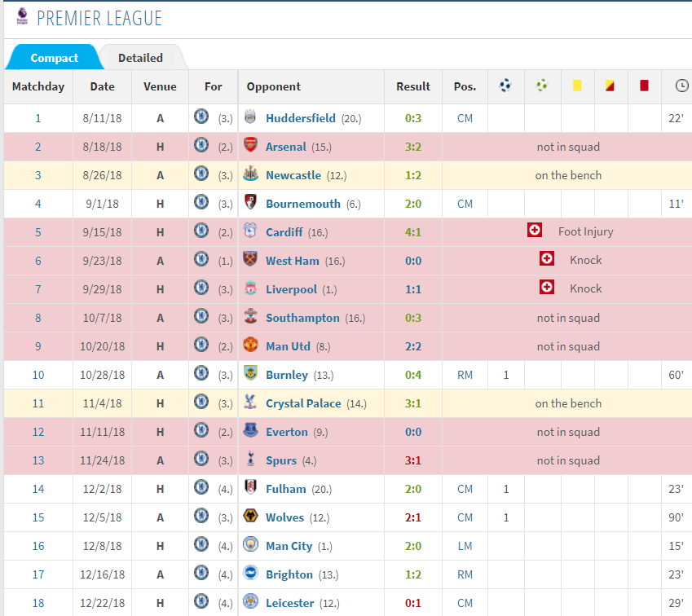Click the Foot Injury red cross icon
692x616 pixels.
coord(535,231)
